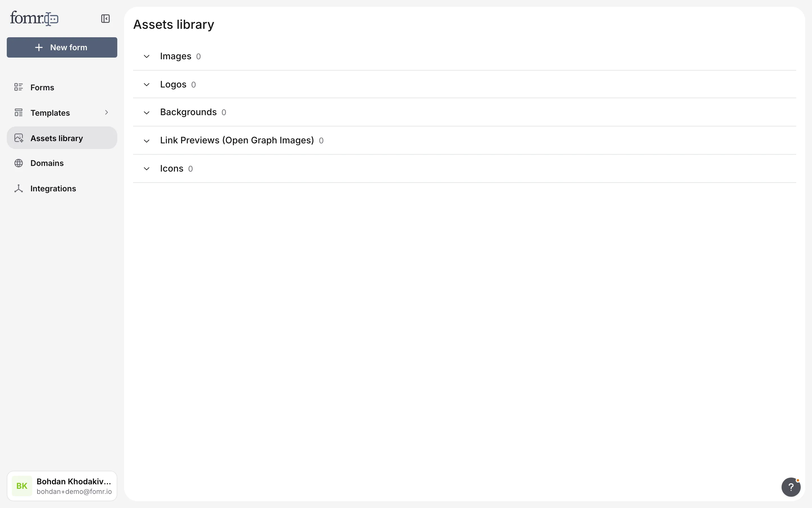
Task: Open the Forms page
Action: [62, 87]
